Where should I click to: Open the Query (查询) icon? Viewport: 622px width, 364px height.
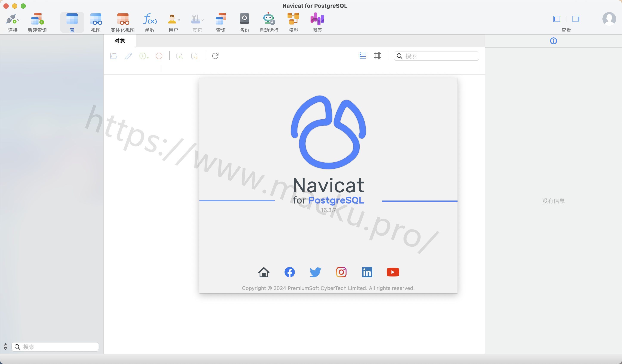point(221,19)
